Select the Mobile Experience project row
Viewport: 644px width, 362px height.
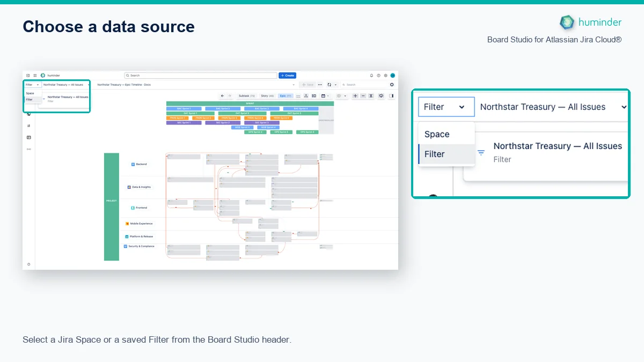(139, 224)
